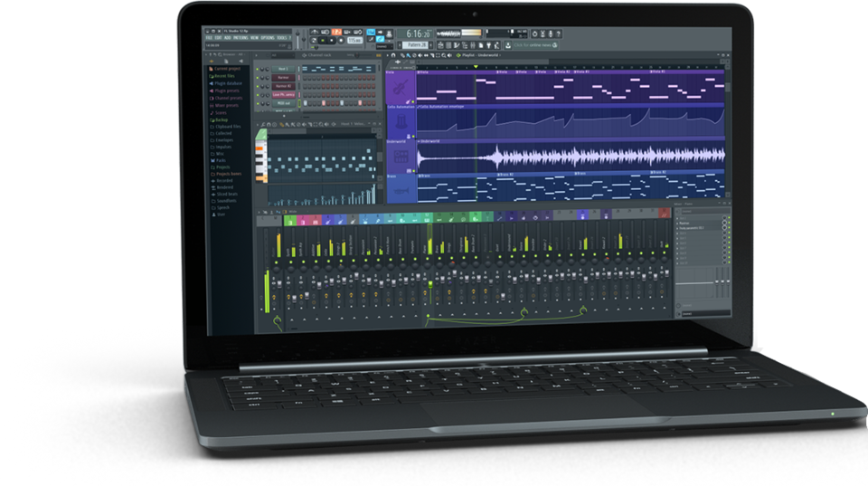Open the ADD menu
Image resolution: width=868 pixels, height=486 pixels.
point(228,38)
